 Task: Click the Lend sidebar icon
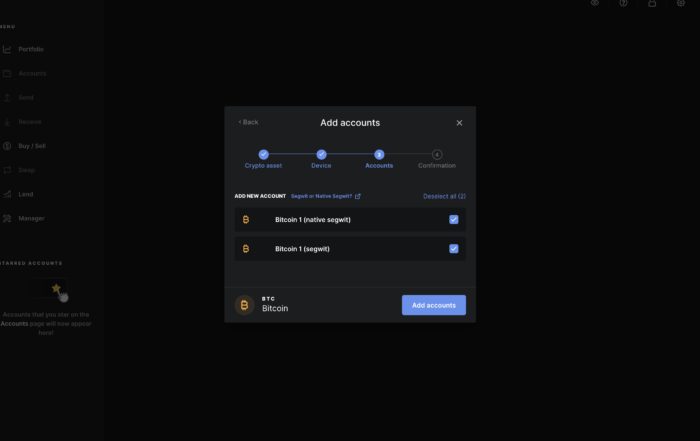pyautogui.click(x=7, y=194)
